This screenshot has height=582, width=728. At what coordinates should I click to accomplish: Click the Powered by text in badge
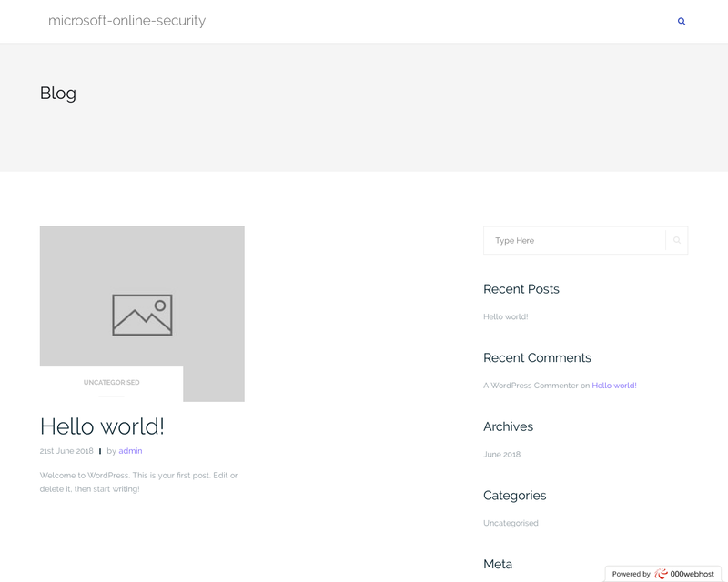tap(631, 575)
